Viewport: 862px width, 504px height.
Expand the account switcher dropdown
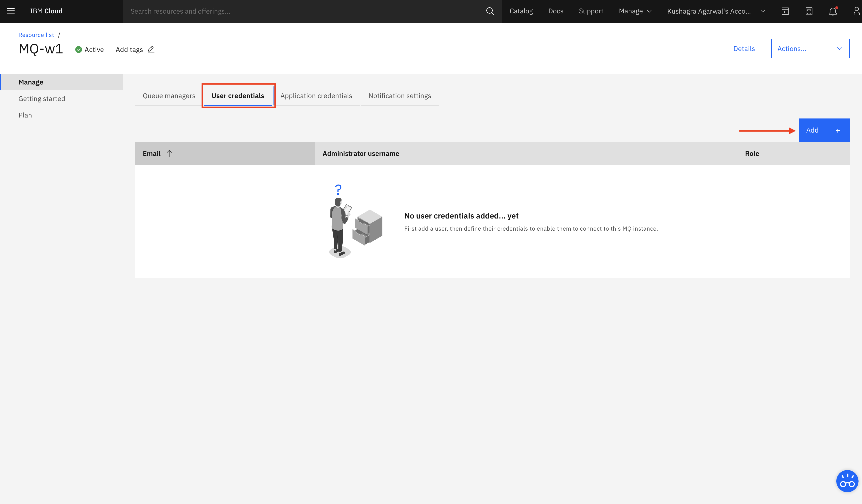pos(716,11)
